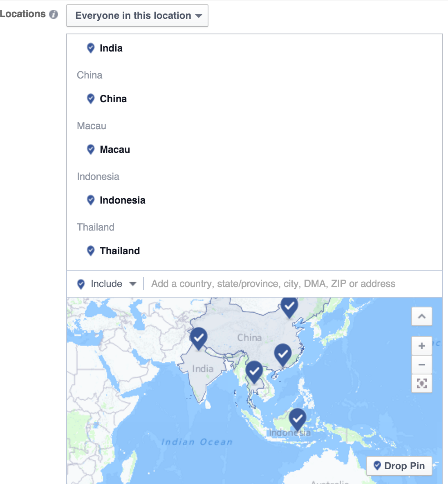Viewport: 448px width, 484px height.
Task: Click the Drop Pin button
Action: click(399, 466)
